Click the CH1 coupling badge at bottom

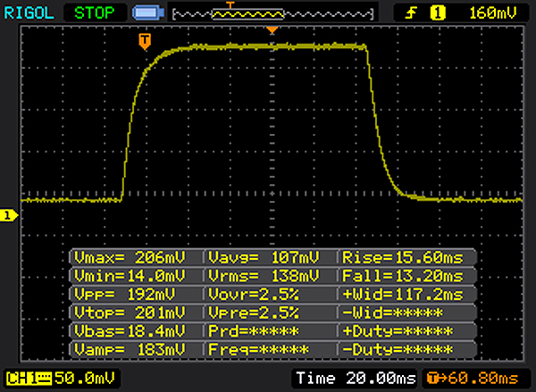[x=29, y=379]
